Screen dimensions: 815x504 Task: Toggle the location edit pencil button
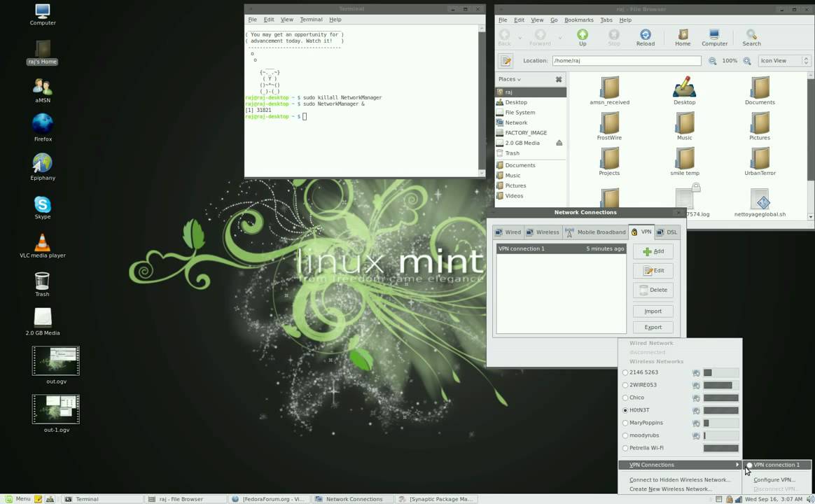pyautogui.click(x=506, y=61)
